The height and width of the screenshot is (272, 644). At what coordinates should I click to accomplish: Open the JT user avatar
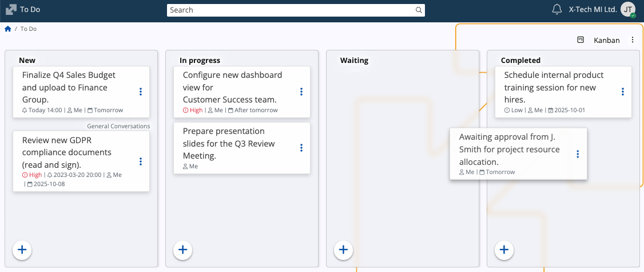point(628,10)
